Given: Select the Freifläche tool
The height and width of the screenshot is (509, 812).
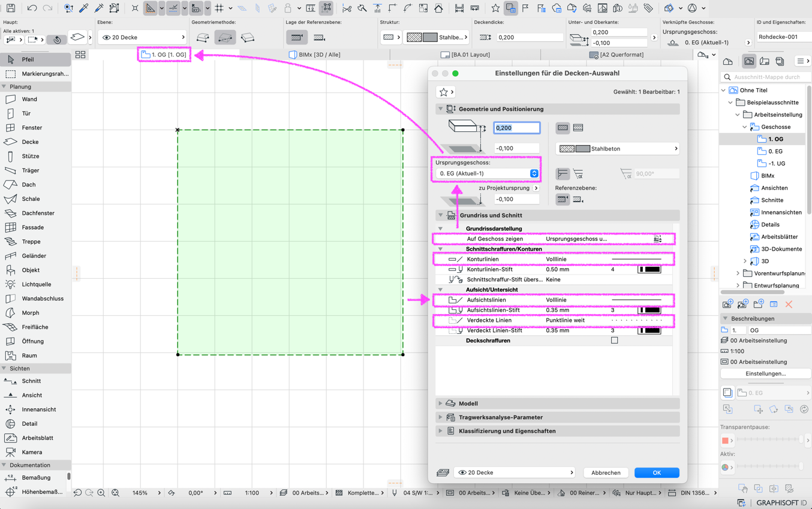Looking at the screenshot, I should [x=35, y=327].
